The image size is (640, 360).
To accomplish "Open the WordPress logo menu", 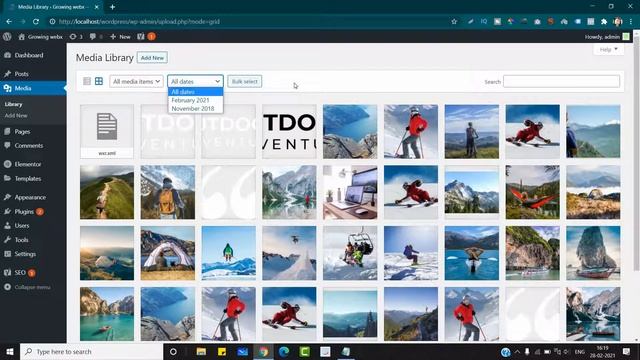I will point(7,36).
